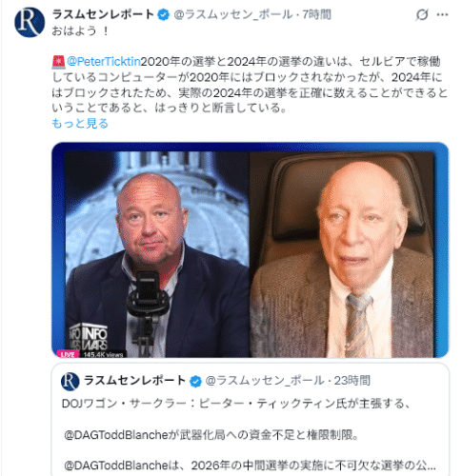Expand tweet with もっと見る link
The width and height of the screenshot is (462, 476).
pyautogui.click(x=80, y=123)
